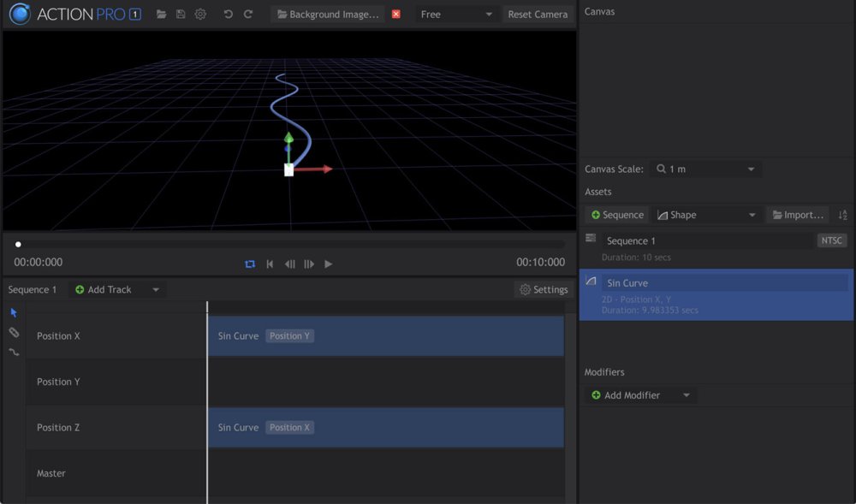The width and height of the screenshot is (856, 504).
Task: Click the playback scrubber handle
Action: coord(18,245)
